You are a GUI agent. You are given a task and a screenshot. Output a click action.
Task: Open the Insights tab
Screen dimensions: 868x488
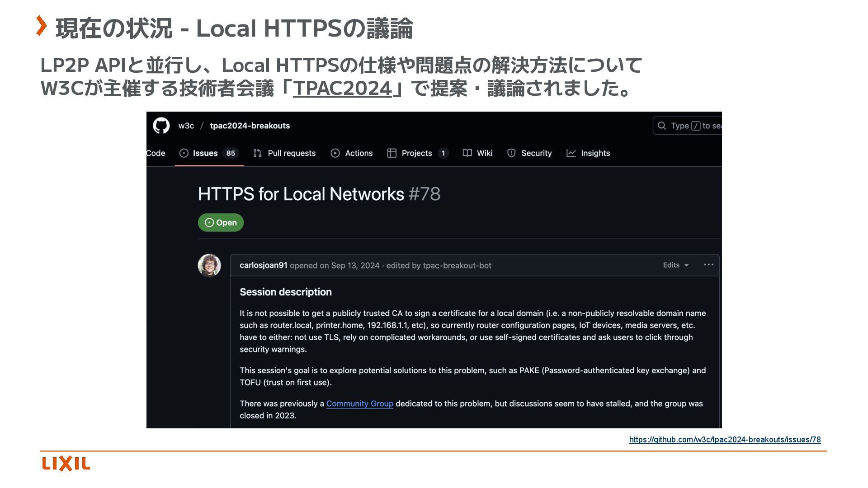pyautogui.click(x=588, y=153)
